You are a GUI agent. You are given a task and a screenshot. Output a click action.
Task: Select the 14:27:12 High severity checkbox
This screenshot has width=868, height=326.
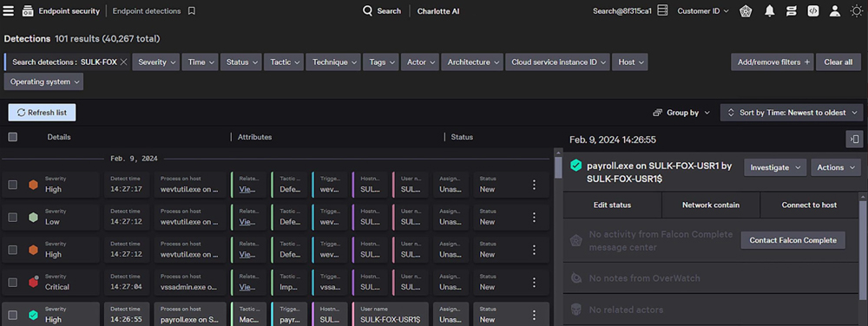point(13,251)
